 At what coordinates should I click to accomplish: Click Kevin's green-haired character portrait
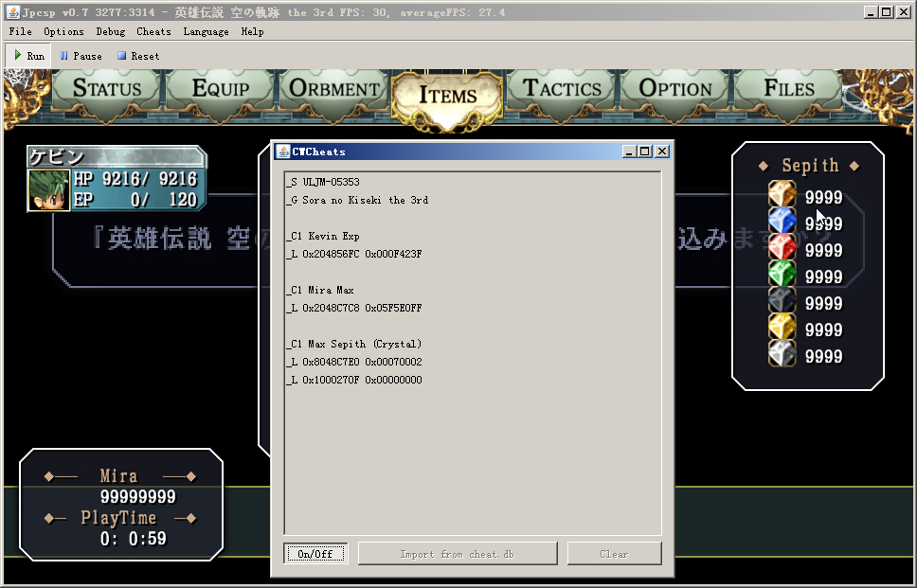[x=49, y=190]
